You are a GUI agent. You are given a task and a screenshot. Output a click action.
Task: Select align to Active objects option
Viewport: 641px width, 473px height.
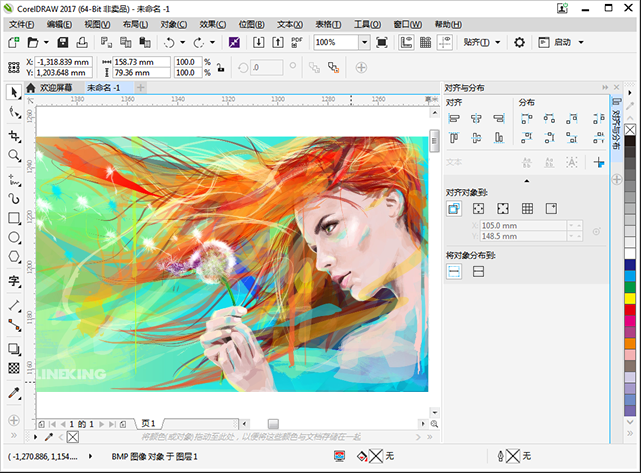(x=454, y=208)
